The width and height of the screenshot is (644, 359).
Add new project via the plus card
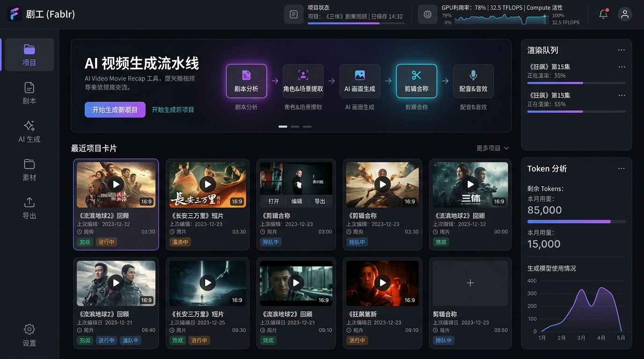tap(470, 283)
